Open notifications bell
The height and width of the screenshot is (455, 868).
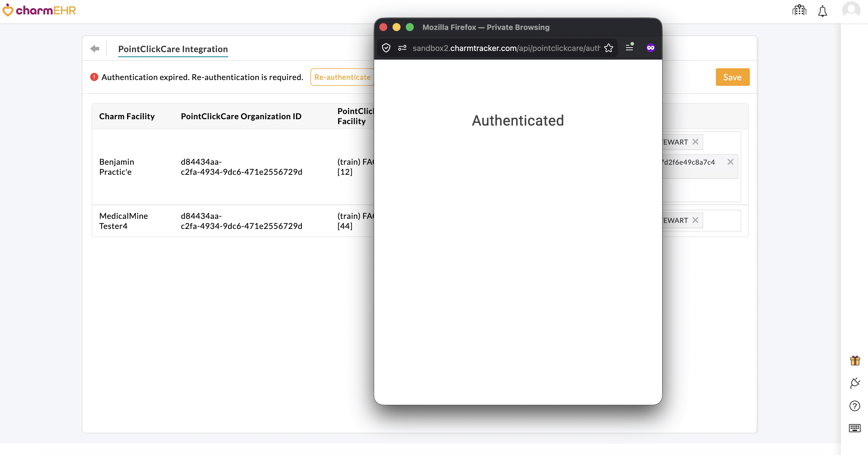click(822, 11)
